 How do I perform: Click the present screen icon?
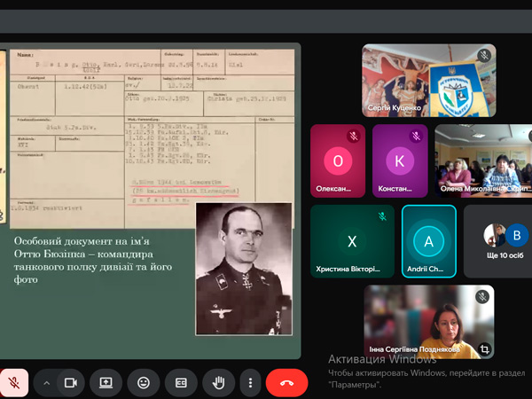point(106,383)
